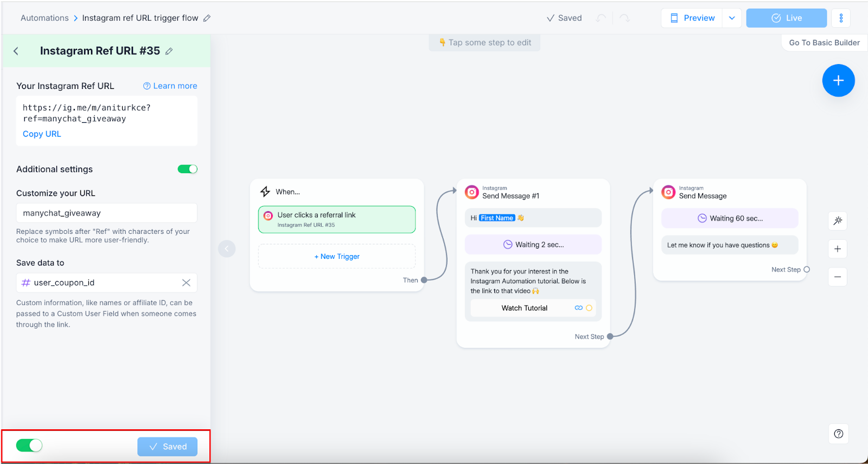This screenshot has height=464, width=868.
Task: Collapse the side panel with round chevron
Action: [227, 249]
